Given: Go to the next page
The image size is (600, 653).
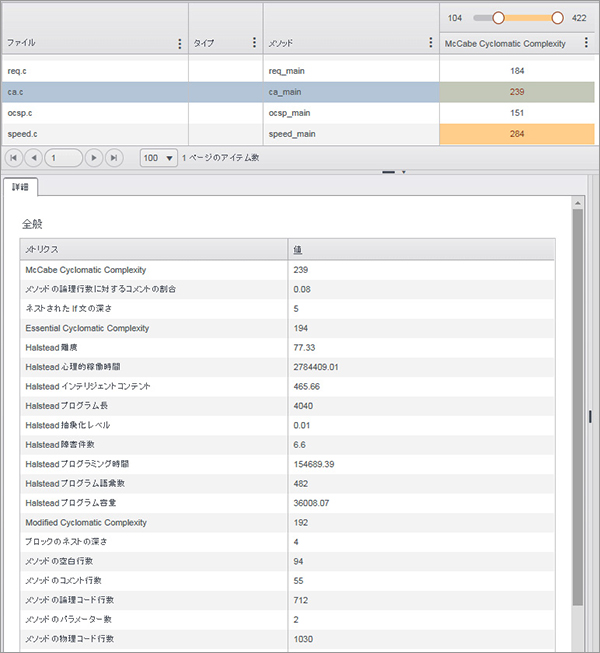Looking at the screenshot, I should coord(94,158).
